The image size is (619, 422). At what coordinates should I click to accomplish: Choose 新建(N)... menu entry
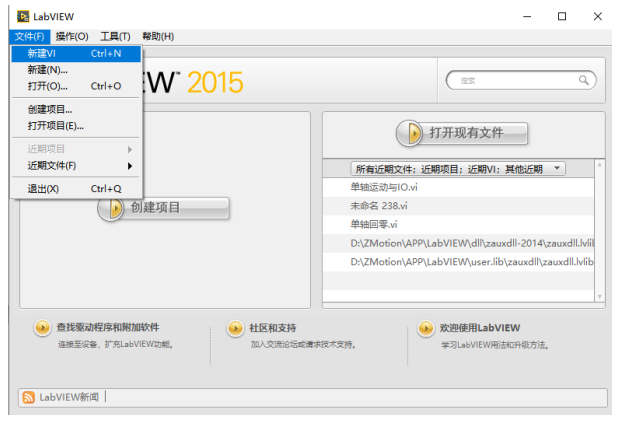pyautogui.click(x=76, y=70)
